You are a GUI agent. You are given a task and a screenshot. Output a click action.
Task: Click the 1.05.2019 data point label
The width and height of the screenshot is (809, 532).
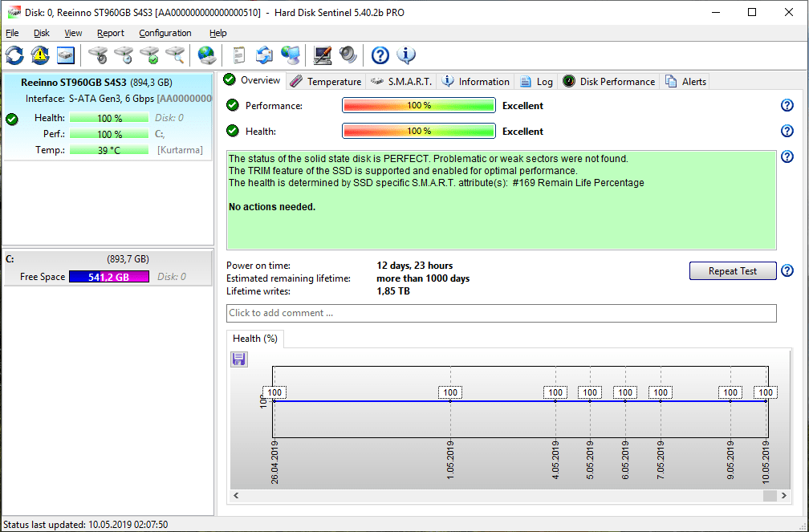point(450,392)
